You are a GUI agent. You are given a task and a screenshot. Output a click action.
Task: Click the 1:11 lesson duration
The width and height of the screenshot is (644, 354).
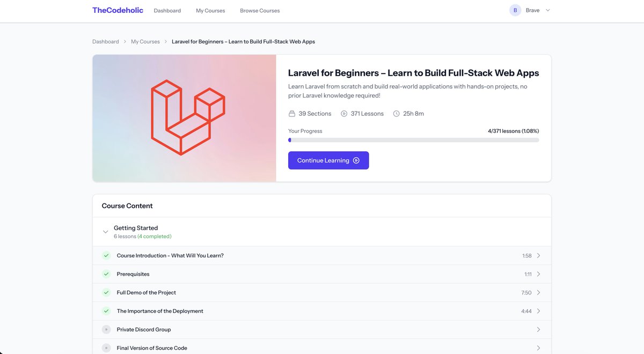coord(528,274)
